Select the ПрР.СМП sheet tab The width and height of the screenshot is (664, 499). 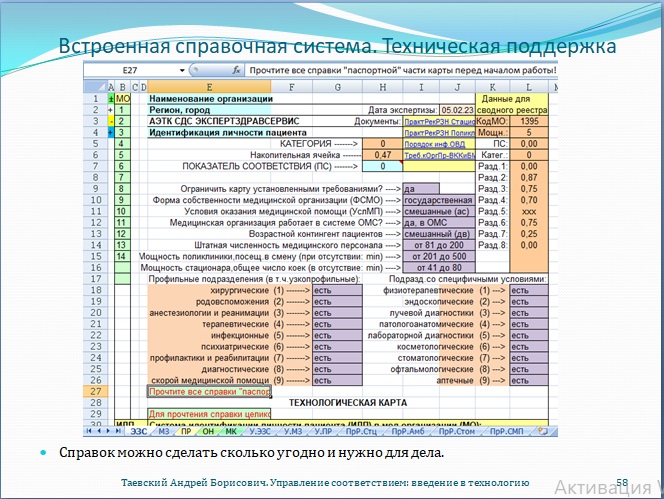tap(506, 431)
